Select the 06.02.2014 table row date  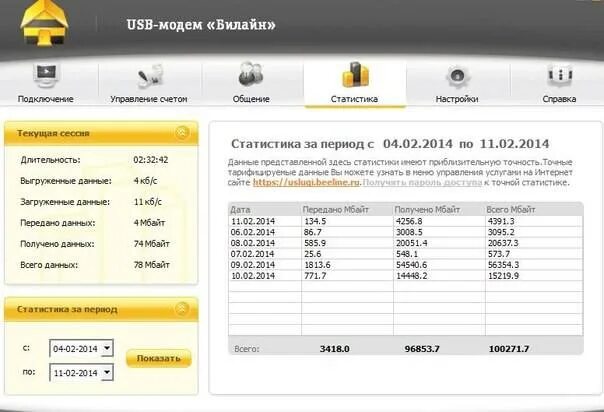[x=253, y=232]
